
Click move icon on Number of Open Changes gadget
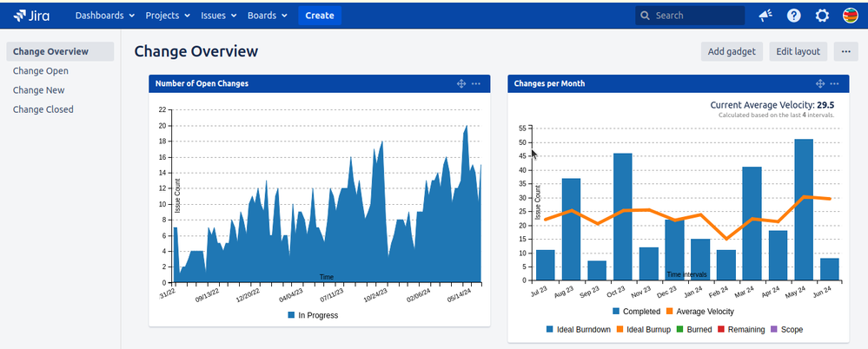(x=461, y=83)
